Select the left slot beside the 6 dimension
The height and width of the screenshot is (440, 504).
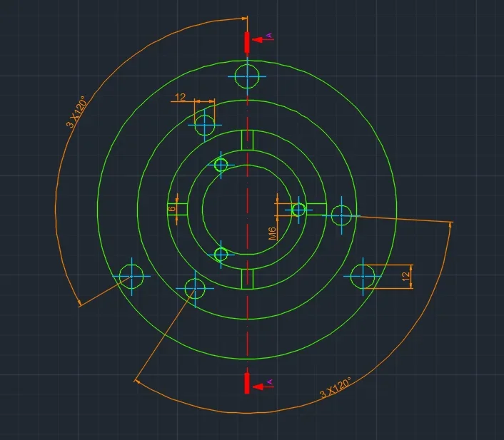coord(178,210)
